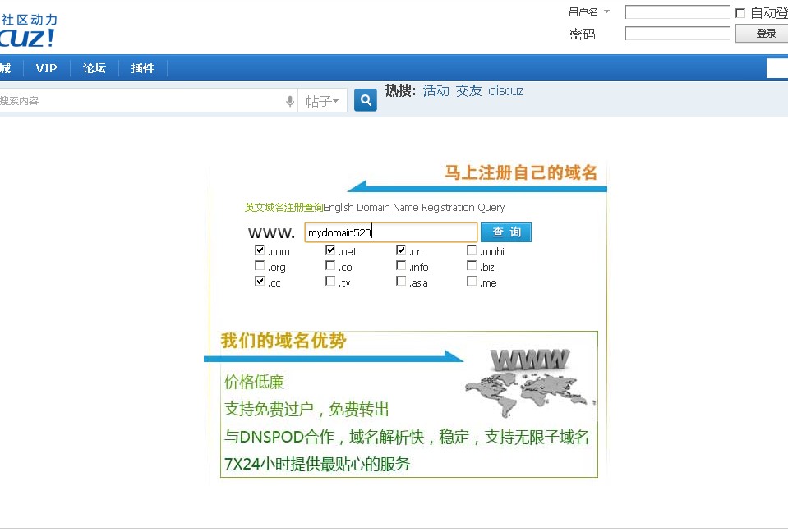The image size is (788, 532).
Task: Click the 交友 hot search link
Action: [469, 91]
